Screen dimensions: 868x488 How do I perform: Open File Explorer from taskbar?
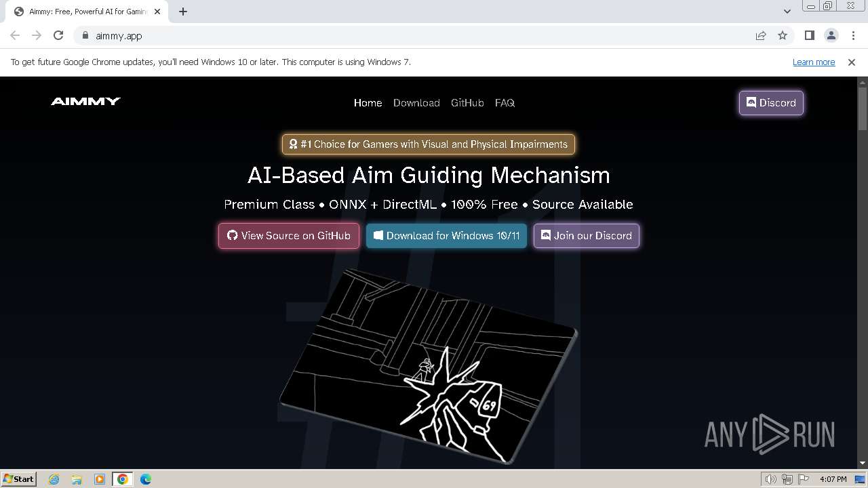77,479
